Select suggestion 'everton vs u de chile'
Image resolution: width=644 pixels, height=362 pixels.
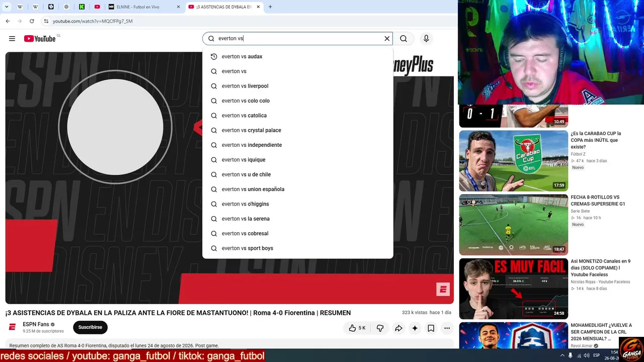pyautogui.click(x=298, y=174)
